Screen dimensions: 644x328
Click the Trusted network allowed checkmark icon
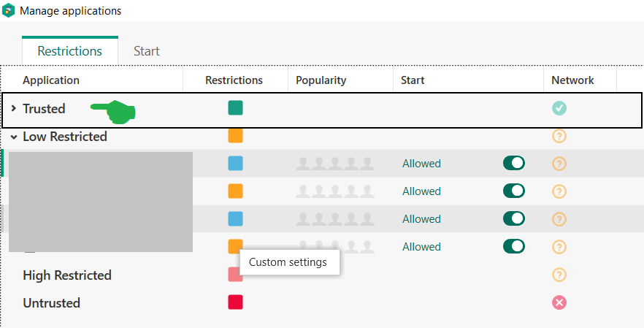tap(559, 108)
